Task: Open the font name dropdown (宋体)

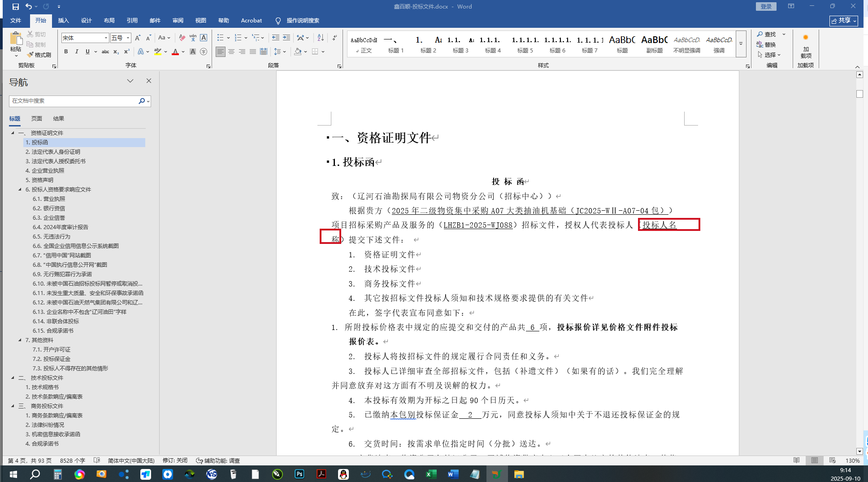Action: [106, 38]
